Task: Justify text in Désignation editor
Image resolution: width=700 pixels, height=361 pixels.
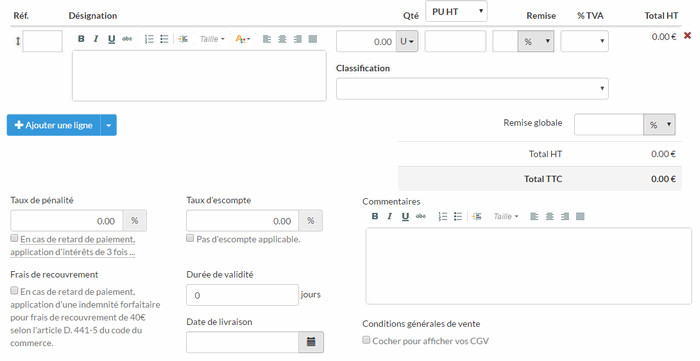Action: click(312, 39)
